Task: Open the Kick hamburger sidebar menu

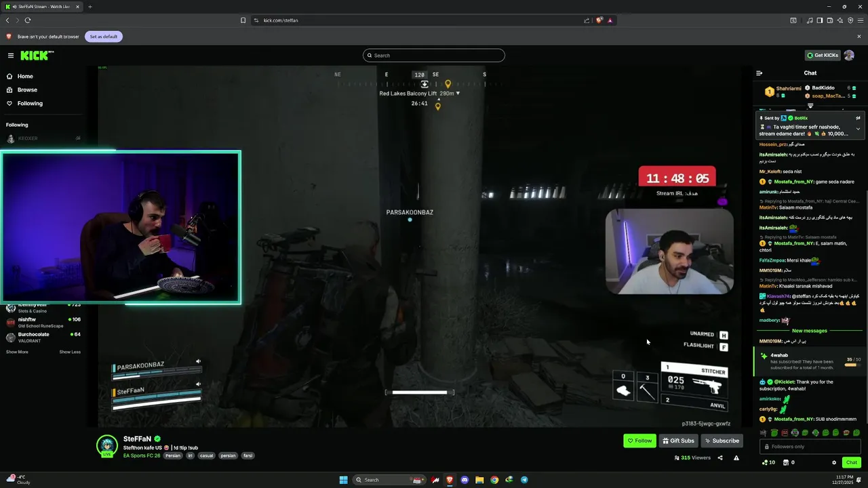Action: (x=11, y=56)
